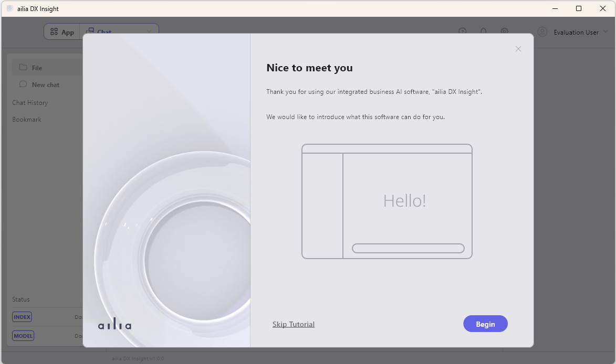Switch to the App tab
The image size is (616, 364).
click(x=62, y=31)
